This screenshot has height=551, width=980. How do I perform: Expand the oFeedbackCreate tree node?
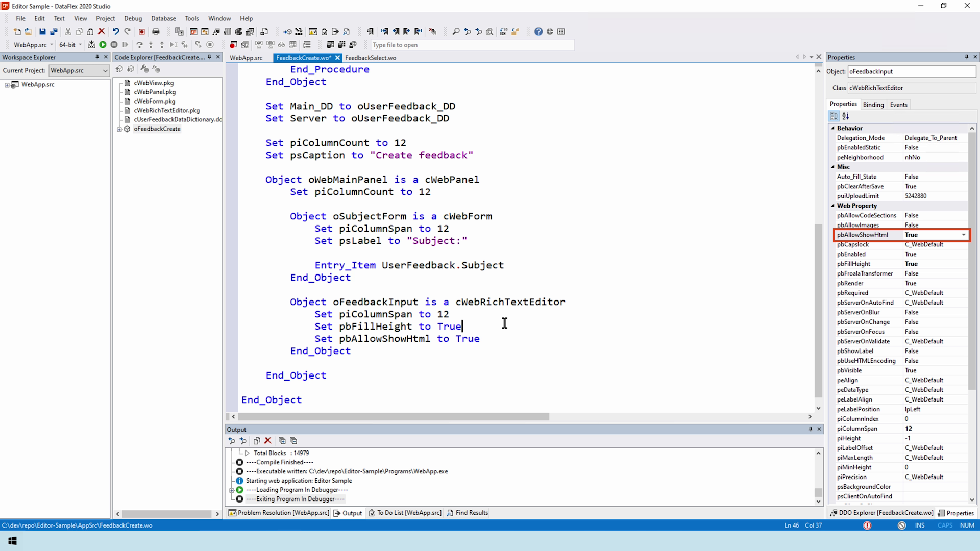(119, 129)
